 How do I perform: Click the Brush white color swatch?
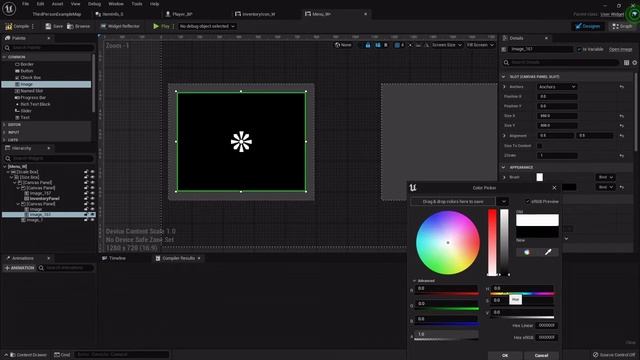click(x=540, y=177)
